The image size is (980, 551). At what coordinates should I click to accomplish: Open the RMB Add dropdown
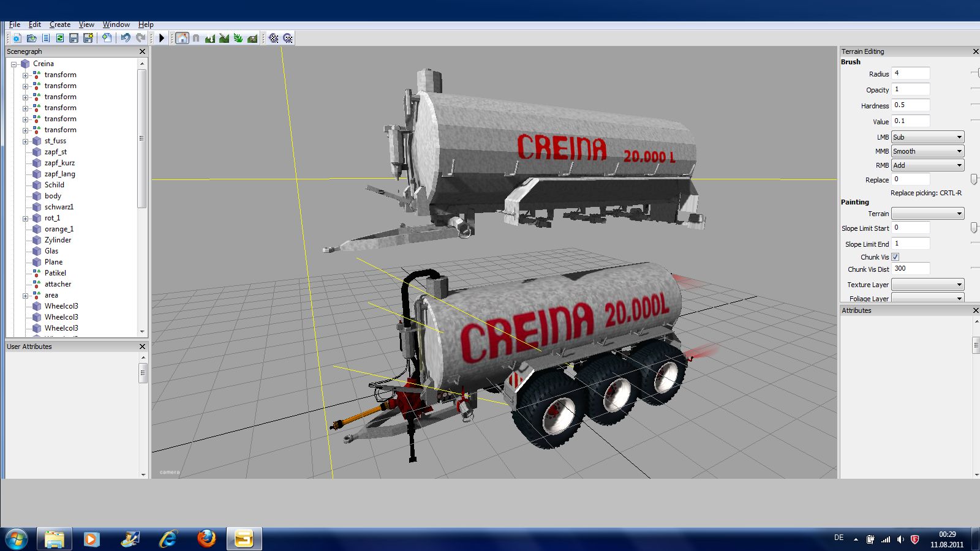point(927,165)
